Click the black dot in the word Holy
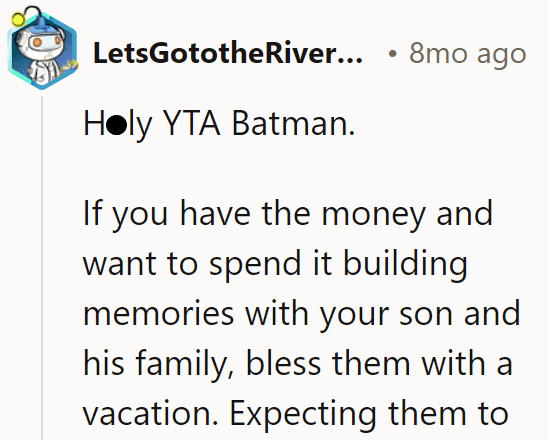 [116, 125]
